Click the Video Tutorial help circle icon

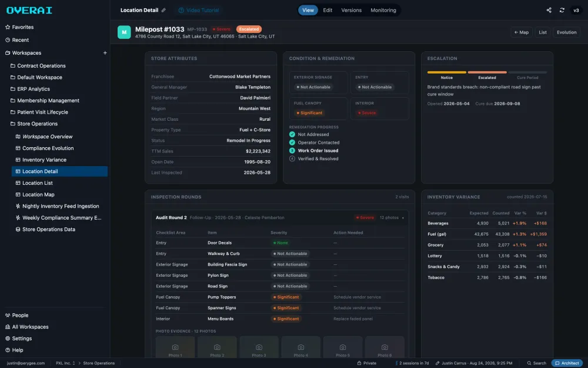pyautogui.click(x=181, y=10)
